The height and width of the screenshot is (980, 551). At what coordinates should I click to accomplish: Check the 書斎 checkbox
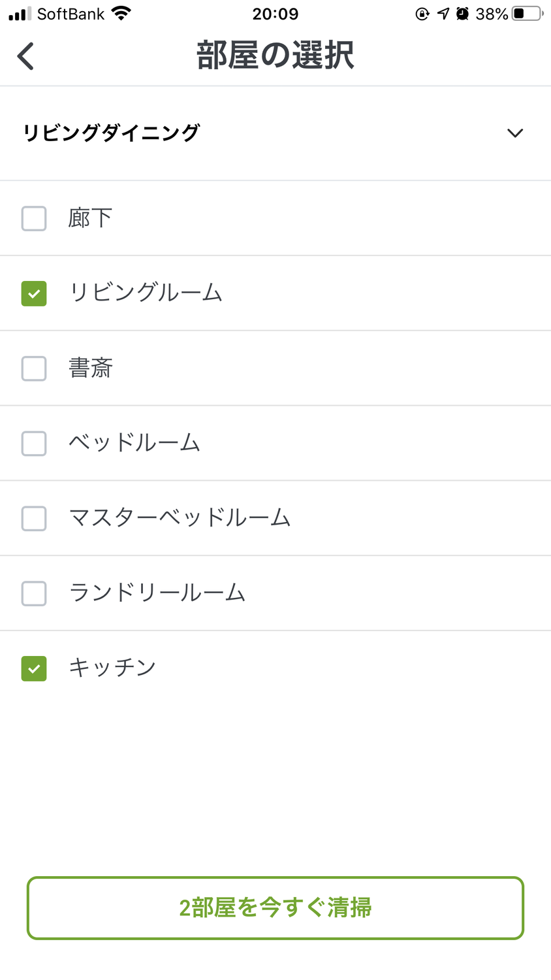click(x=34, y=368)
